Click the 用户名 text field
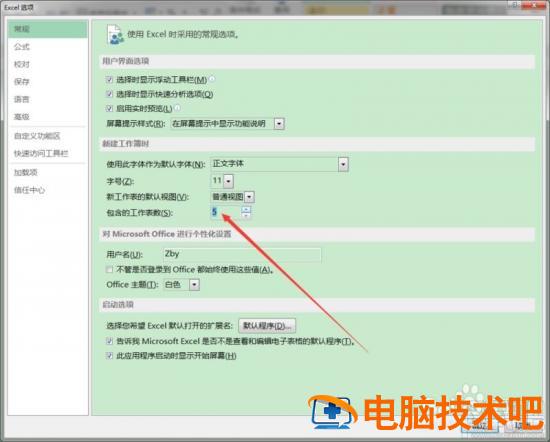The height and width of the screenshot is (442, 550). point(242,255)
